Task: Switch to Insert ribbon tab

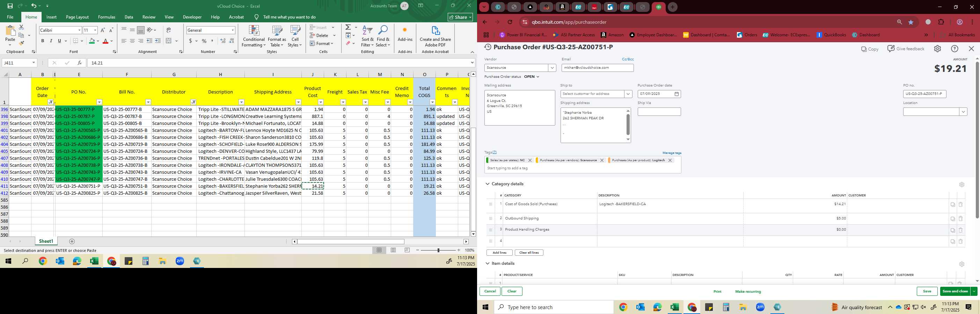Action: point(51,17)
